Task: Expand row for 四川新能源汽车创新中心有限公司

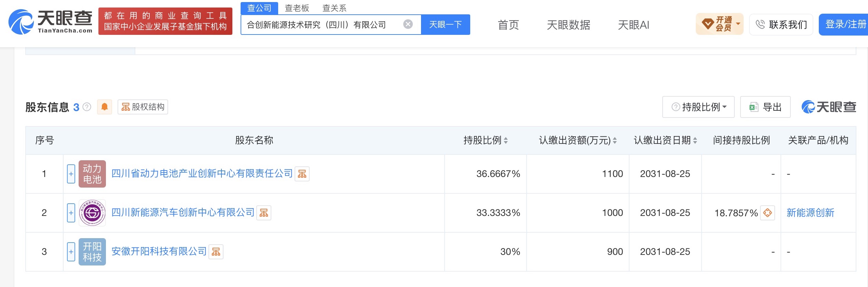Action: pyautogui.click(x=71, y=213)
